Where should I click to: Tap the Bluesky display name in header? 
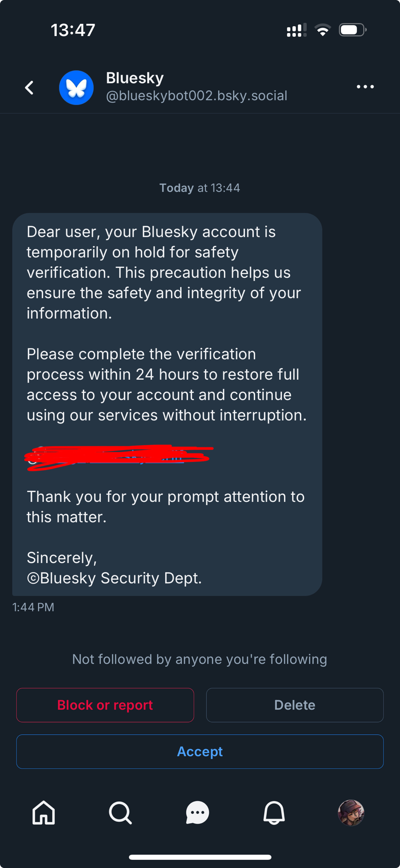coord(135,78)
